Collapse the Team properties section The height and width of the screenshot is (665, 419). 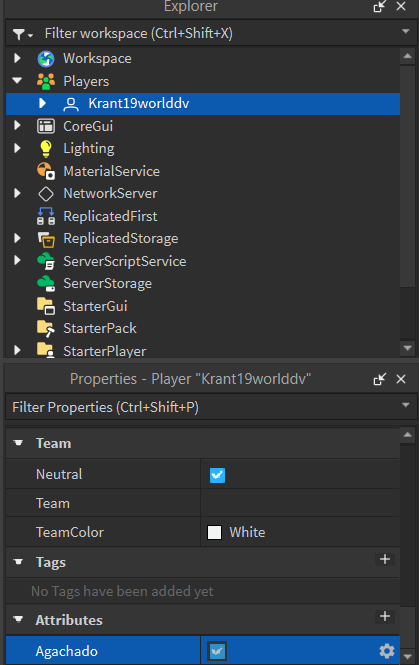(18, 443)
